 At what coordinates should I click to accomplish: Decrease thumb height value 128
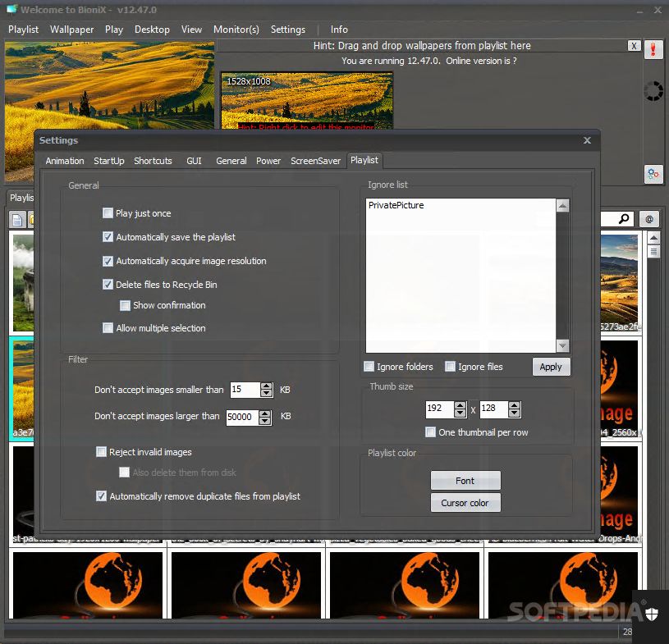(514, 413)
